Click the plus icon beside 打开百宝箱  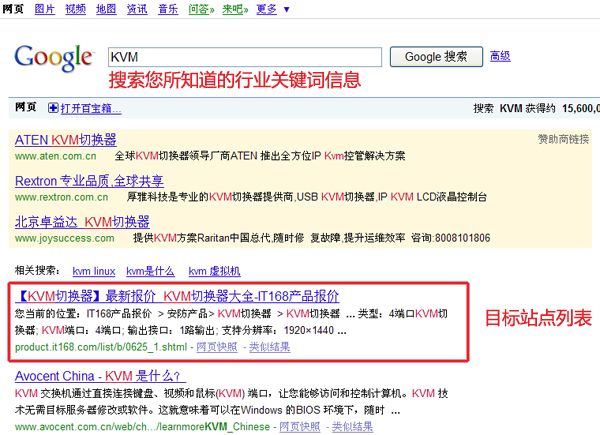[53, 108]
